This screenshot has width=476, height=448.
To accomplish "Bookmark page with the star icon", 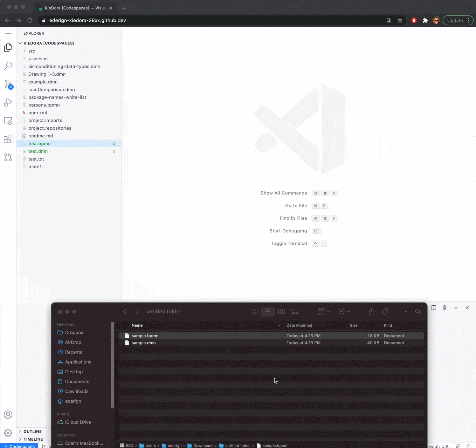I will click(x=400, y=20).
